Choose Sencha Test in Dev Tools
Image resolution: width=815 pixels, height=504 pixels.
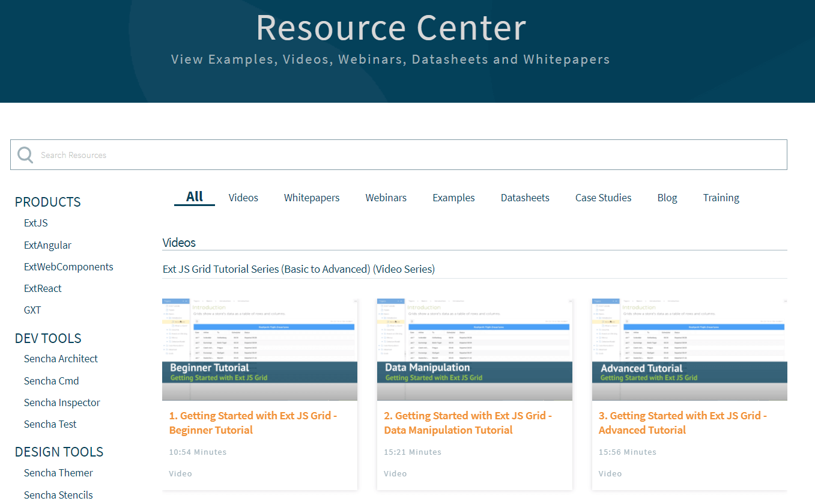pos(50,424)
